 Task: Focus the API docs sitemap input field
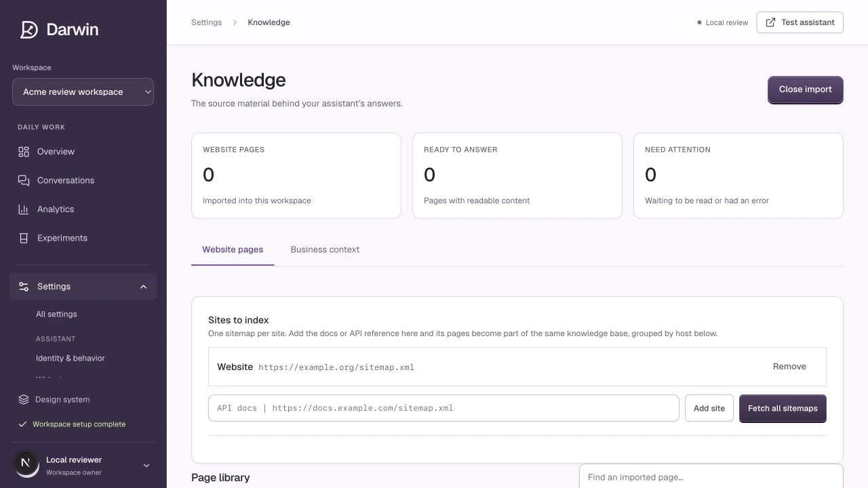443,408
